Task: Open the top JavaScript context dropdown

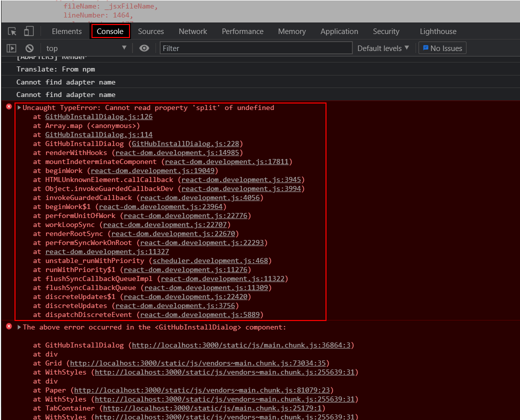Action: (86, 48)
